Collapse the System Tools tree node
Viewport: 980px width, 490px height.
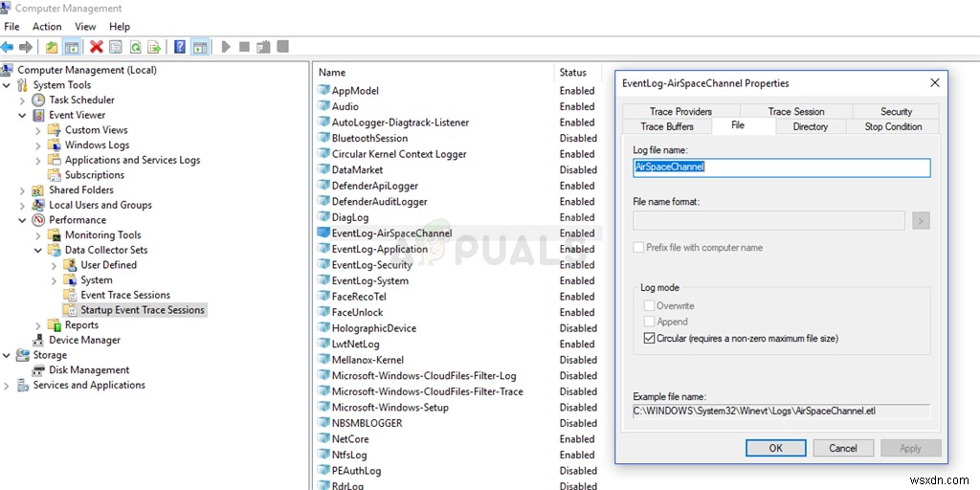pyautogui.click(x=7, y=85)
